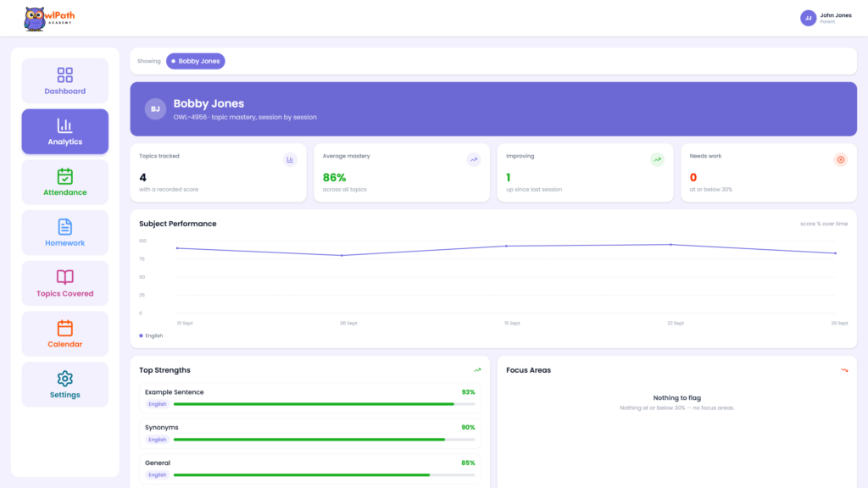Click the Top Strengths heading

pos(165,370)
